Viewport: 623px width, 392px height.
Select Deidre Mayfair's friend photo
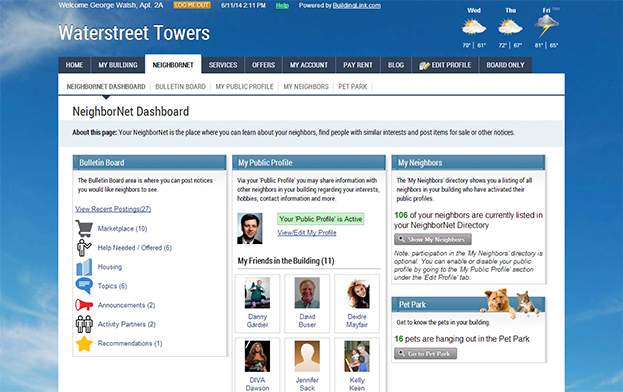pos(357,293)
